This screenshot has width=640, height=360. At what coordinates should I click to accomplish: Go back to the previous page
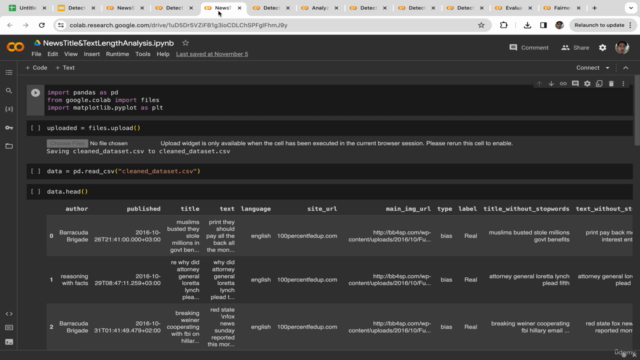(x=10, y=25)
